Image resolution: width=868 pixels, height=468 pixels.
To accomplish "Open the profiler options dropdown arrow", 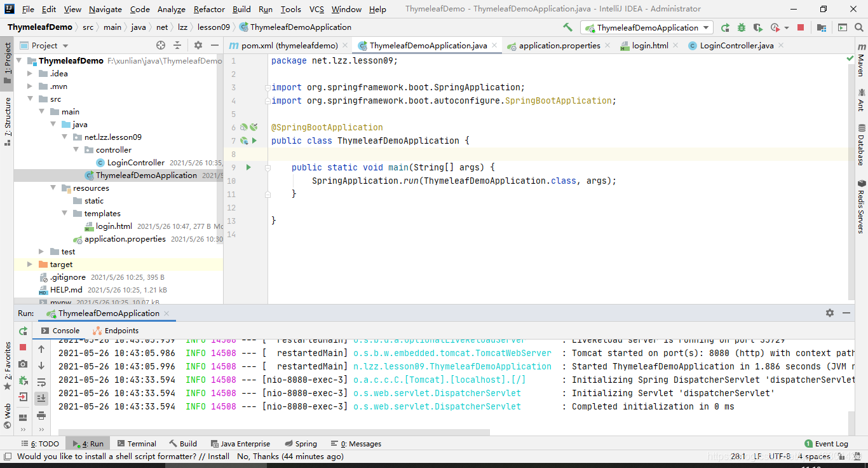I will point(786,28).
